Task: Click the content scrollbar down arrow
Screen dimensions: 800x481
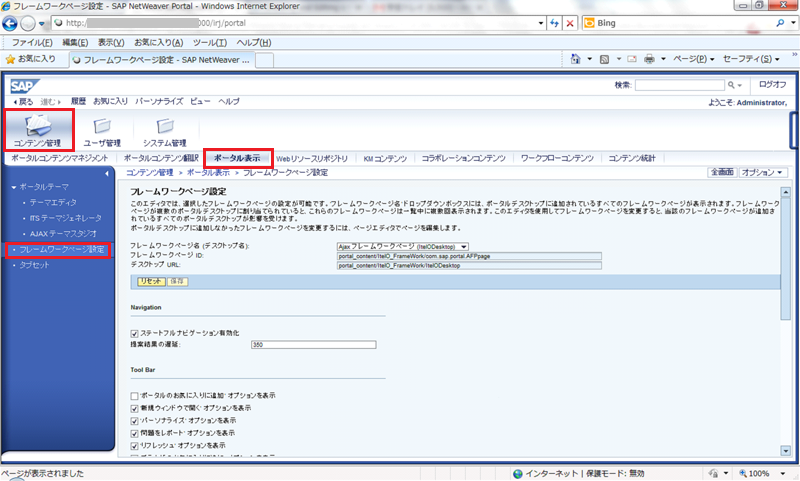Action: coord(785,450)
